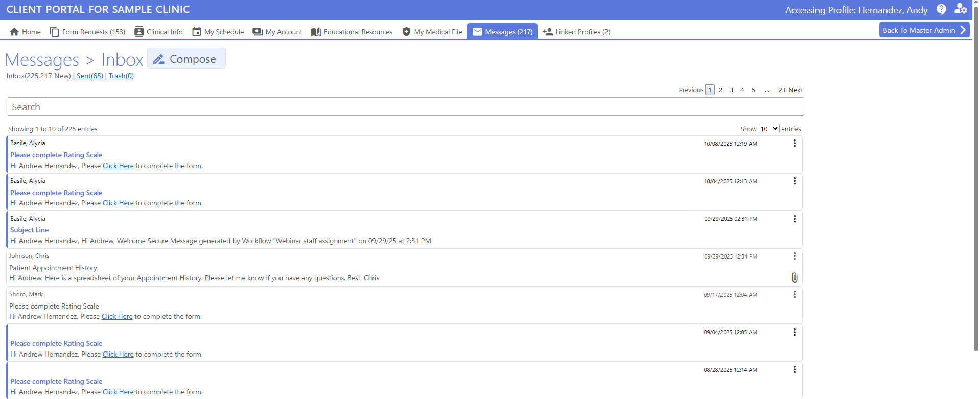This screenshot has width=980, height=399.
Task: Click the chevron on Back To Master Admin
Action: pyautogui.click(x=963, y=30)
